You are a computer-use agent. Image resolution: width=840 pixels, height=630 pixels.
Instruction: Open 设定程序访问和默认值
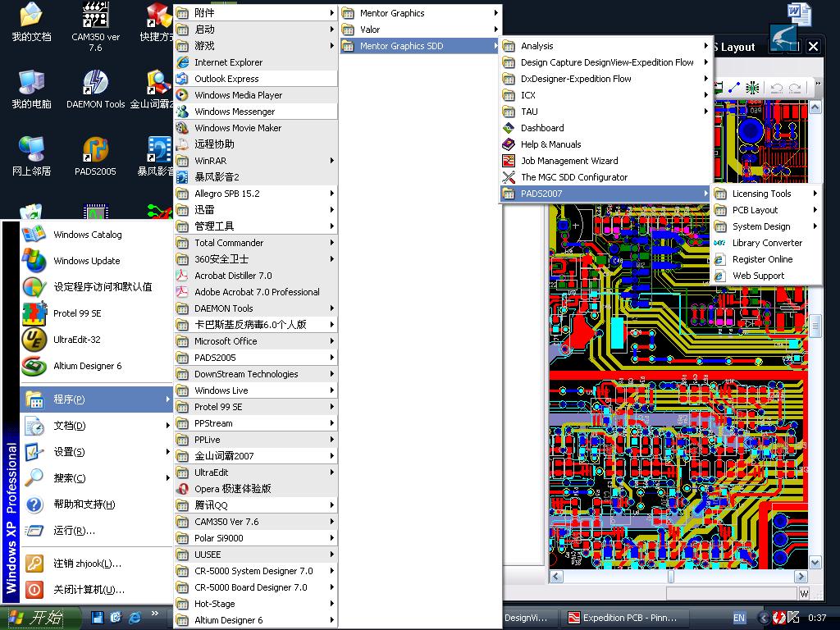(96, 287)
